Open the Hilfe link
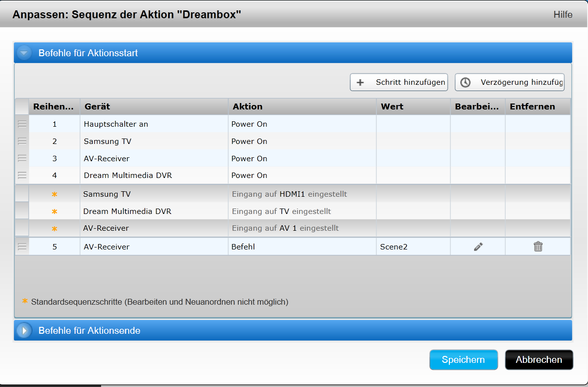Viewport: 588px width, 387px height. tap(562, 15)
